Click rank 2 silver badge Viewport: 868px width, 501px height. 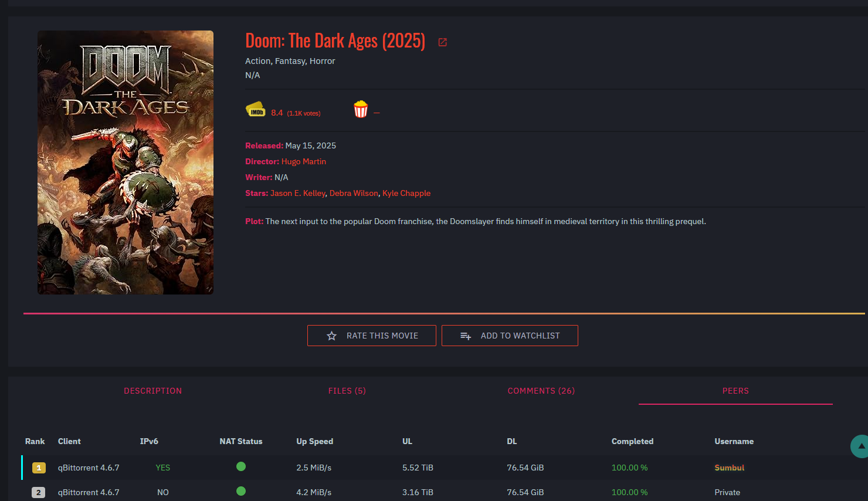(x=39, y=492)
